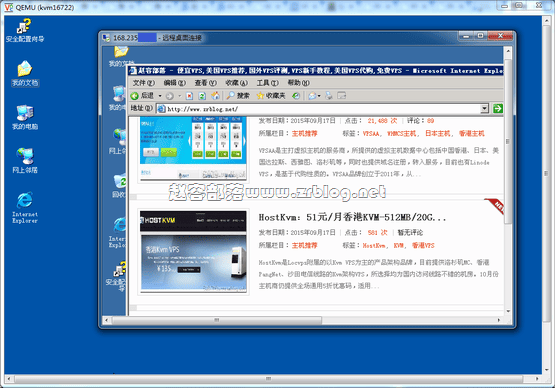
Task: Click the IE Home icon
Action: (x=215, y=96)
